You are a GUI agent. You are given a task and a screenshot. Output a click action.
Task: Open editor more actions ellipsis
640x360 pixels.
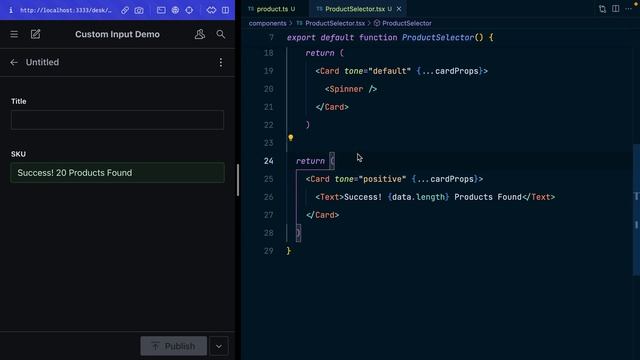[x=629, y=9]
